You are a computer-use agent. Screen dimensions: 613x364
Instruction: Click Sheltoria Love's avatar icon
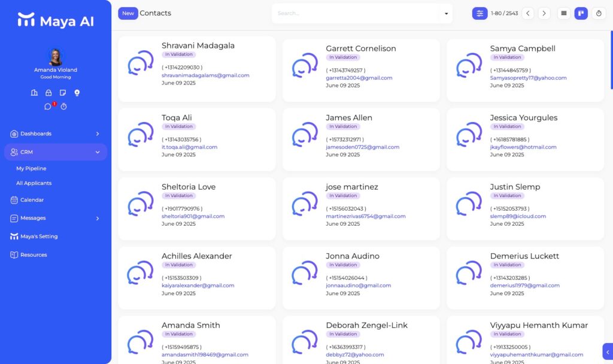click(140, 204)
